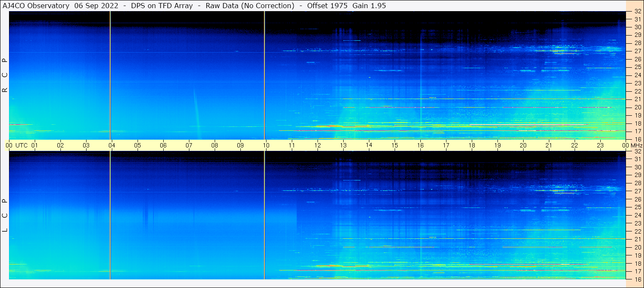The width and height of the screenshot is (644, 288).
Task: Select the 03 hour tick on the time axis
Action: (86, 145)
